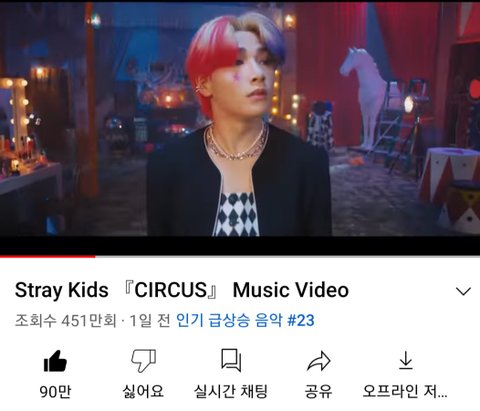Image resolution: width=480 pixels, height=411 pixels.
Task: Click the 1일 전 upload date text
Action: tap(150, 321)
